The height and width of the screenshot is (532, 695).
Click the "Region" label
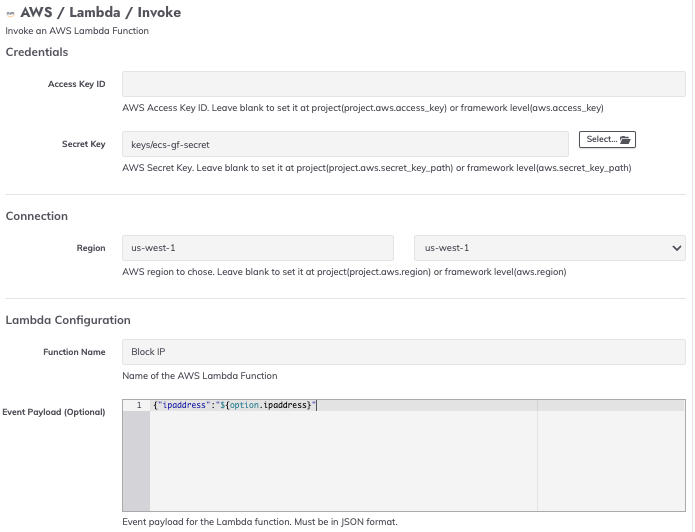91,248
